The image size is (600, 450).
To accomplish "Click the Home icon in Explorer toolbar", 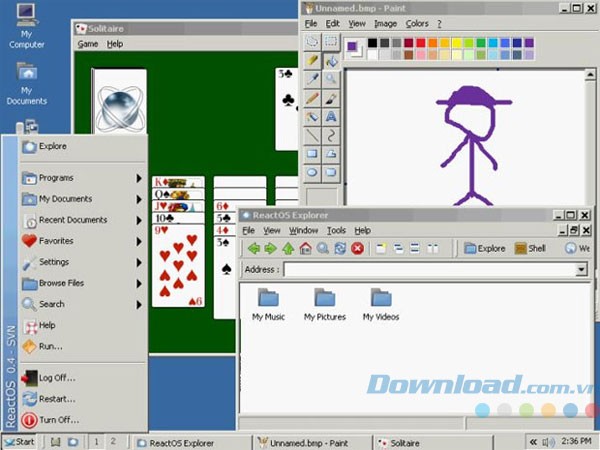I will click(x=306, y=248).
